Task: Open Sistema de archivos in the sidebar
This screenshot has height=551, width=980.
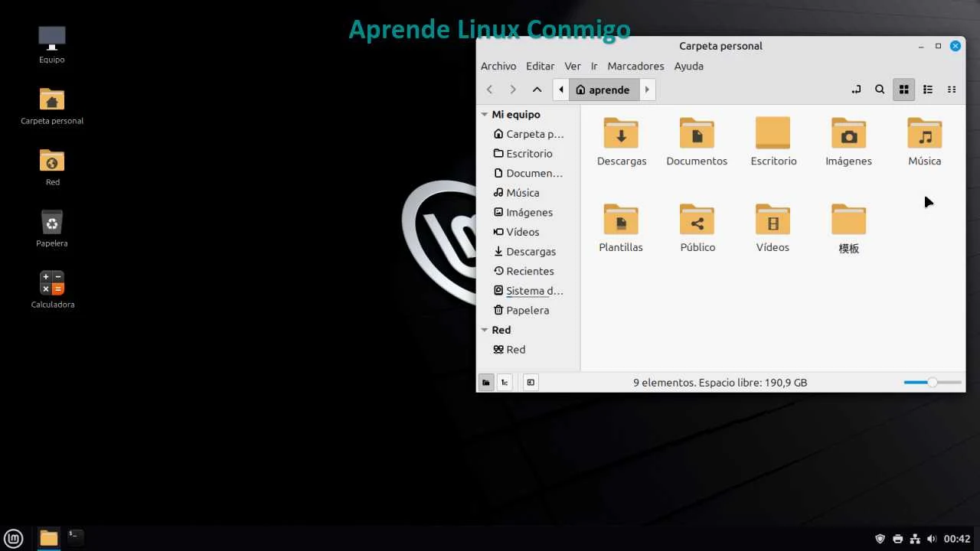Action: (x=528, y=291)
